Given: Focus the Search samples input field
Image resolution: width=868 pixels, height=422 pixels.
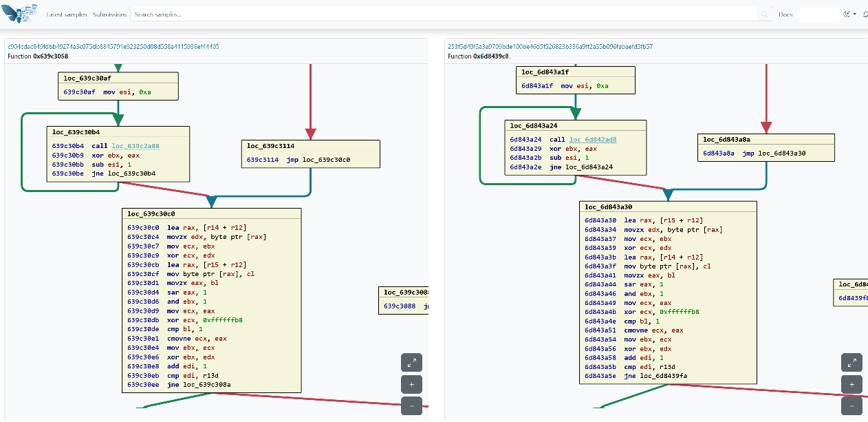Looking at the screenshot, I should pyautogui.click(x=445, y=14).
